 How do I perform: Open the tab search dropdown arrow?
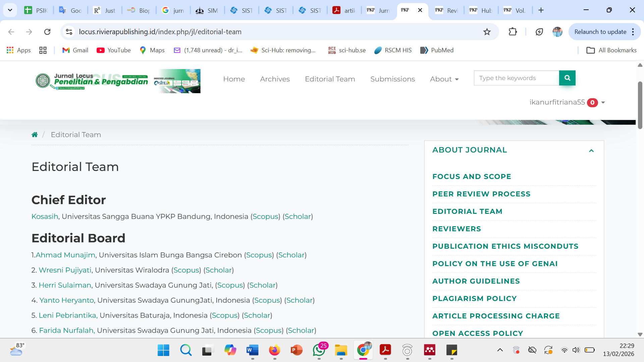coord(10,10)
